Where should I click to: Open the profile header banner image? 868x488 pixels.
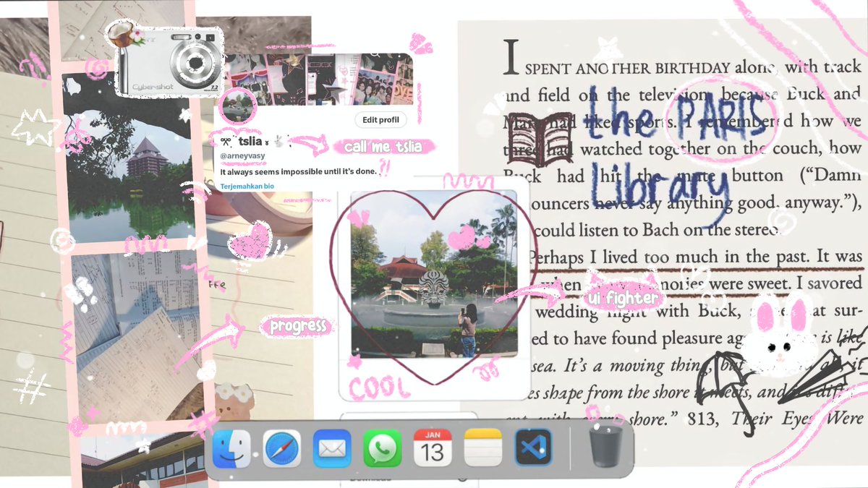pyautogui.click(x=319, y=78)
